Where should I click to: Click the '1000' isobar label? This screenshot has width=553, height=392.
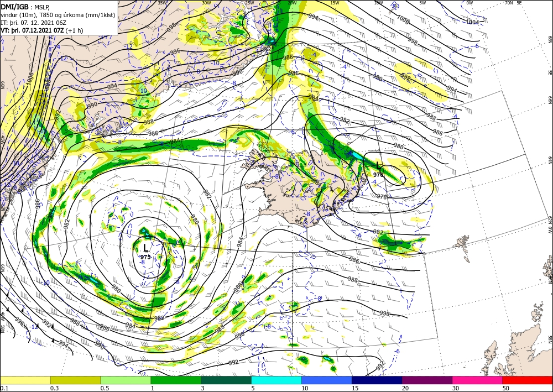(403, 20)
